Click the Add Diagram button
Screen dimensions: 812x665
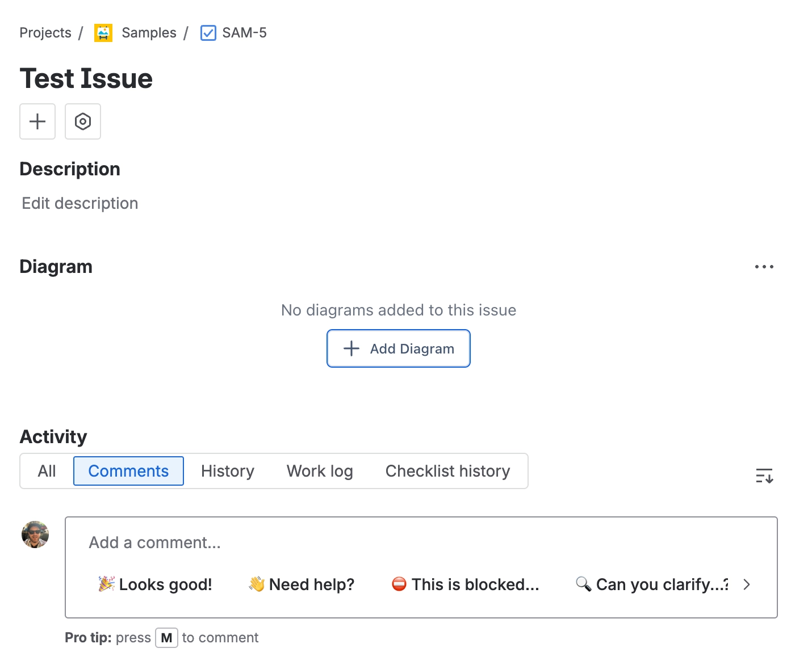(398, 348)
